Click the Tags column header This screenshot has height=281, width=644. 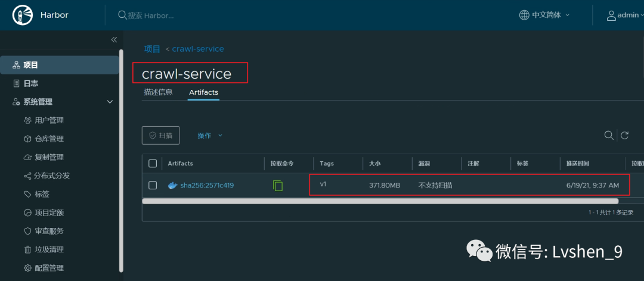[327, 163]
